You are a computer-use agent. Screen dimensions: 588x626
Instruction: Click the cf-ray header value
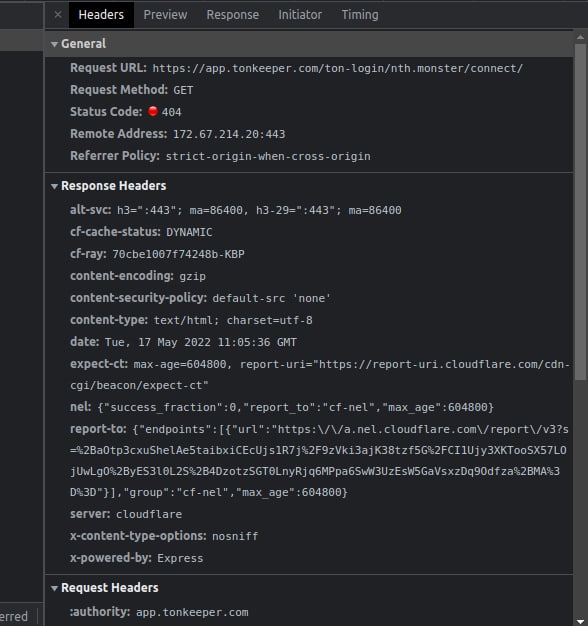pyautogui.click(x=178, y=254)
